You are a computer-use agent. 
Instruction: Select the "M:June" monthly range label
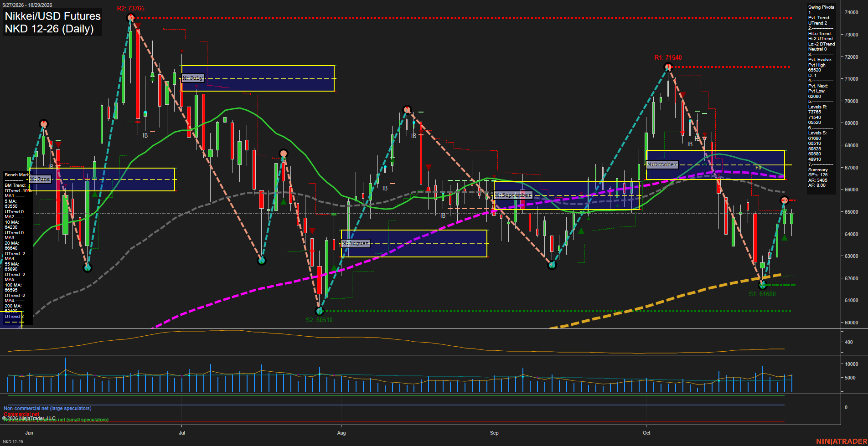40,179
